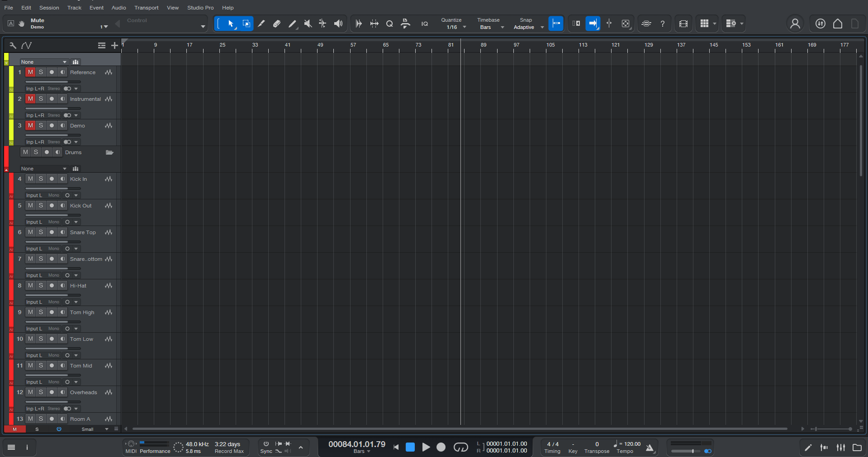Switch to the Eraser tool
Image resolution: width=868 pixels, height=457 pixels.
(x=276, y=24)
